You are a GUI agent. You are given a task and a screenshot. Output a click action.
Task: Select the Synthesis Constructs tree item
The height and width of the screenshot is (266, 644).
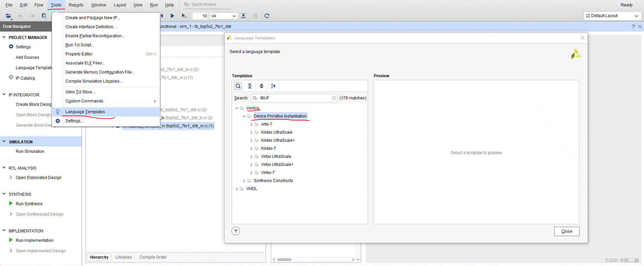point(273,181)
